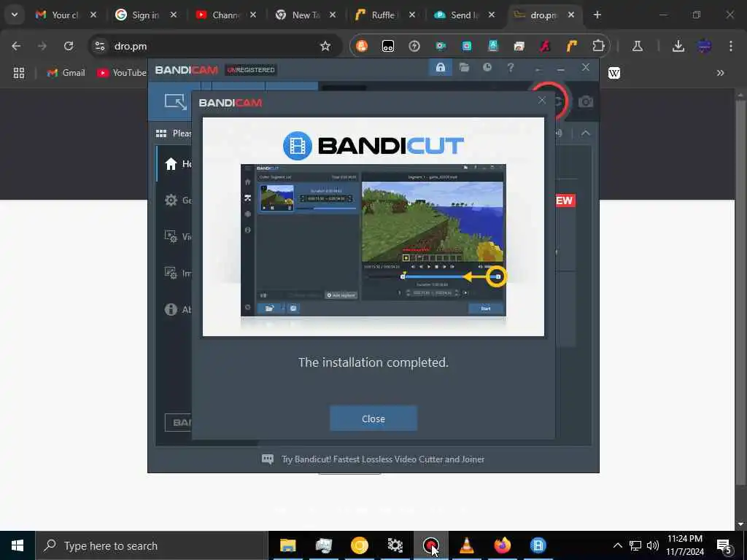Click the dro.pm address bar

214,46
